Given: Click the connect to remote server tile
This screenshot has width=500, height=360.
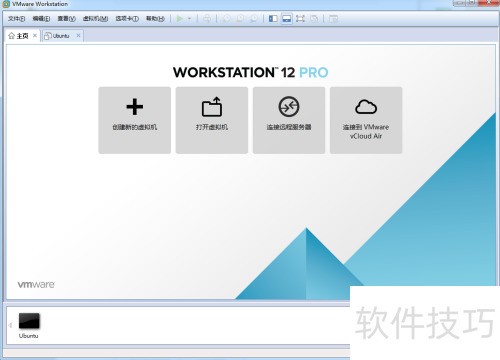Looking at the screenshot, I should coord(289,120).
